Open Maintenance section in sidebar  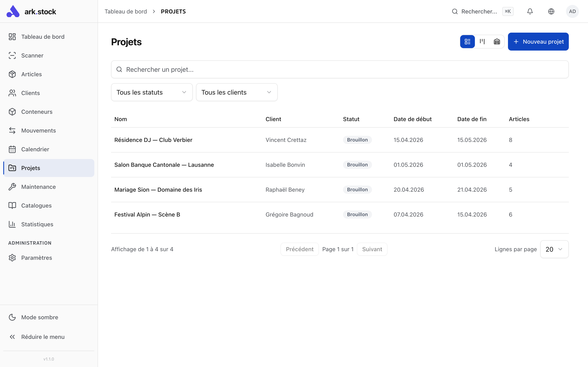38,187
